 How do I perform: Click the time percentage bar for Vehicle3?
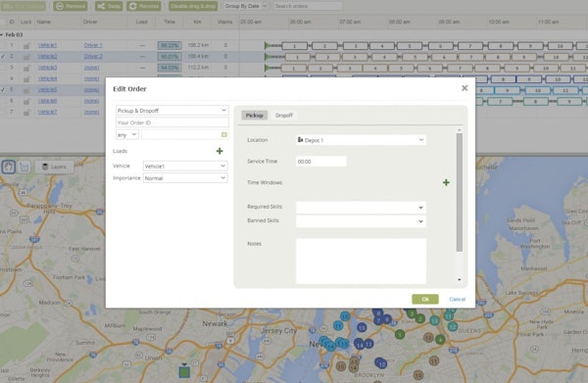170,69
